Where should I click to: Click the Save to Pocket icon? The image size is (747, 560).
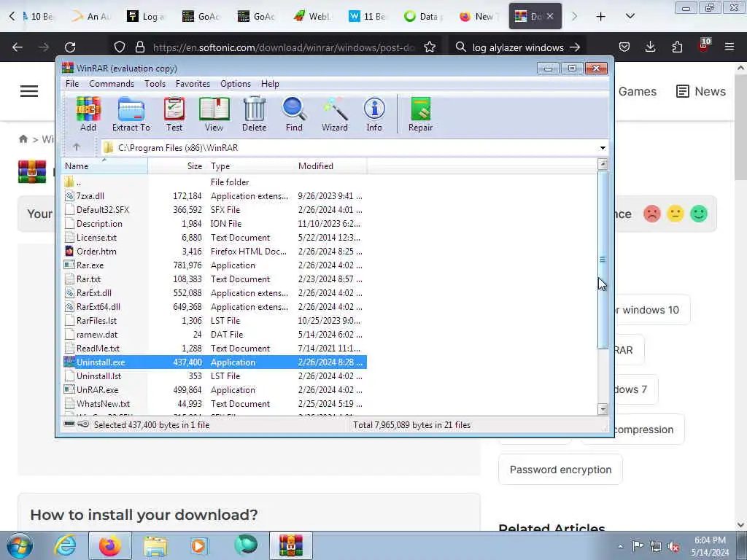624,47
